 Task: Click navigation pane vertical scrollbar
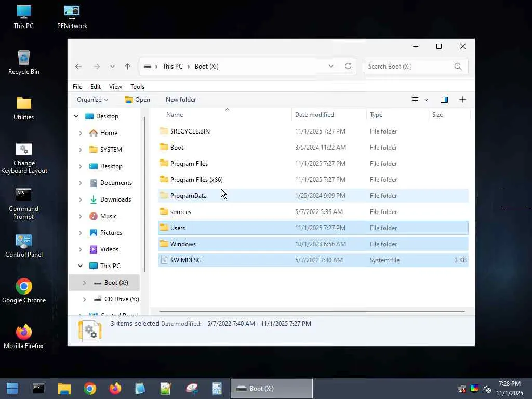[144, 194]
